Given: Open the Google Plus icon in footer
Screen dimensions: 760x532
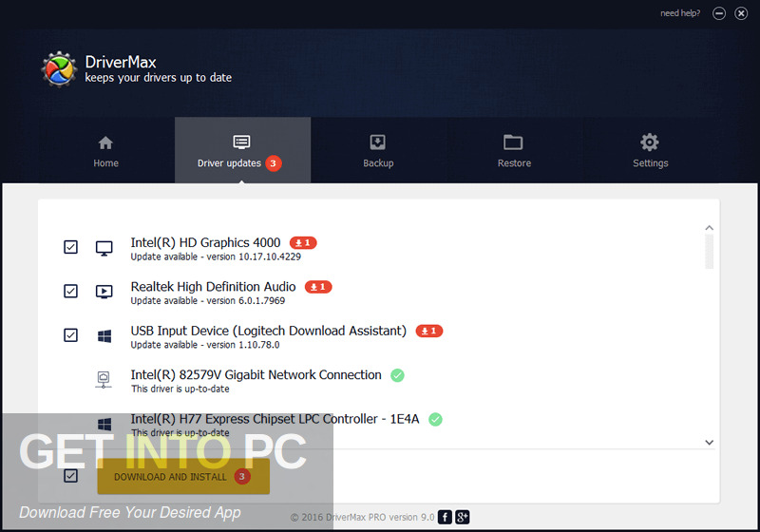Looking at the screenshot, I should coord(462,517).
